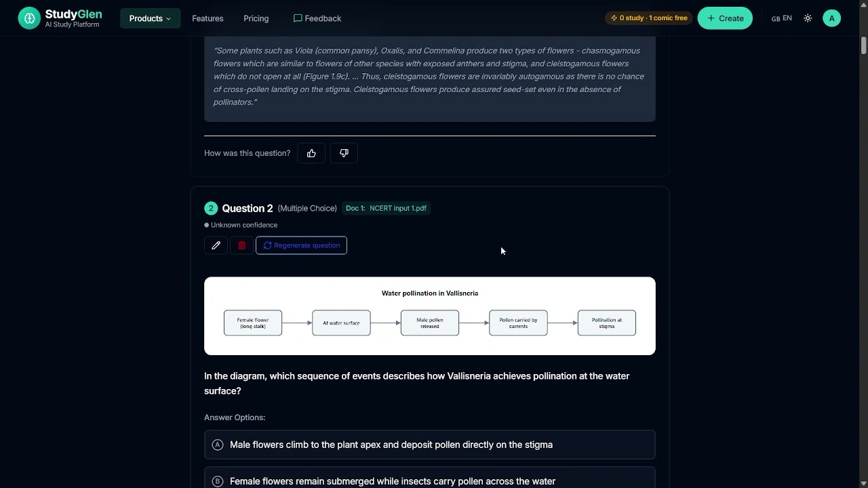Image resolution: width=868 pixels, height=488 pixels.
Task: Expand the Products dropdown menu
Action: [x=151, y=18]
